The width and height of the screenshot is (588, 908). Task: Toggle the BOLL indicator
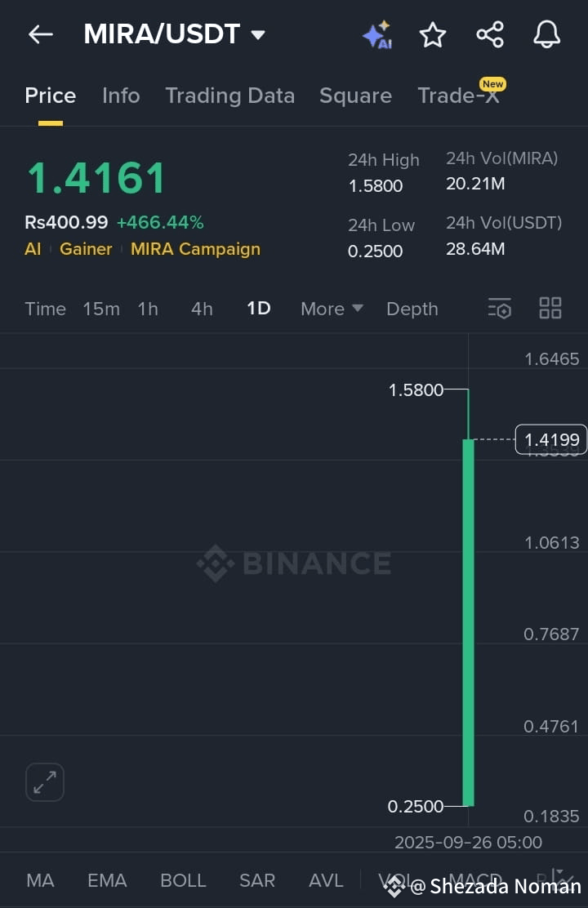(x=183, y=881)
